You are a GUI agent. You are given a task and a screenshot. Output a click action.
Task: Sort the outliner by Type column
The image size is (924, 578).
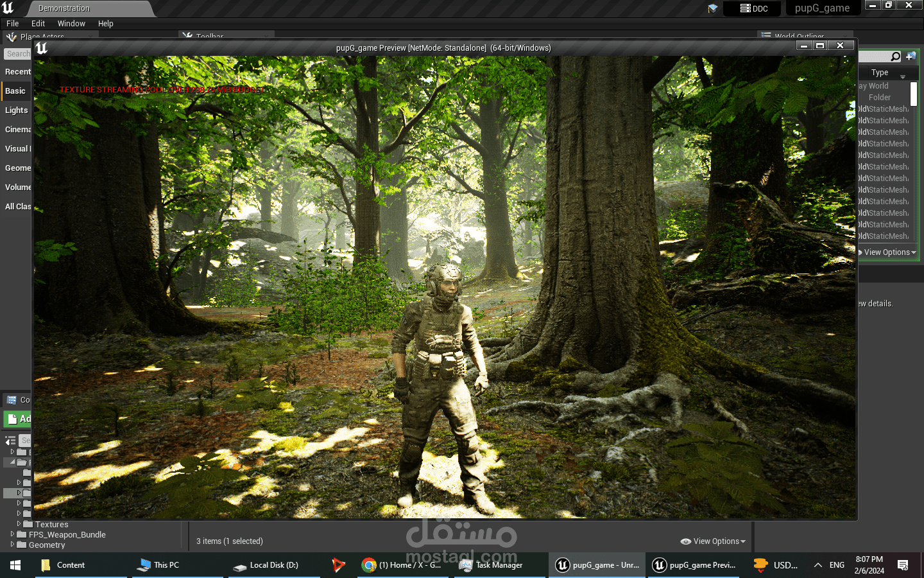pyautogui.click(x=880, y=73)
